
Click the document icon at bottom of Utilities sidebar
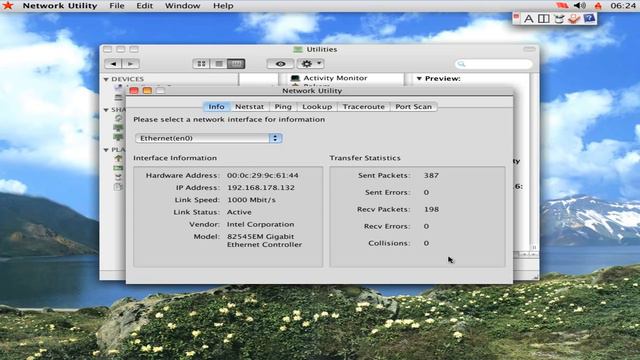(x=118, y=187)
